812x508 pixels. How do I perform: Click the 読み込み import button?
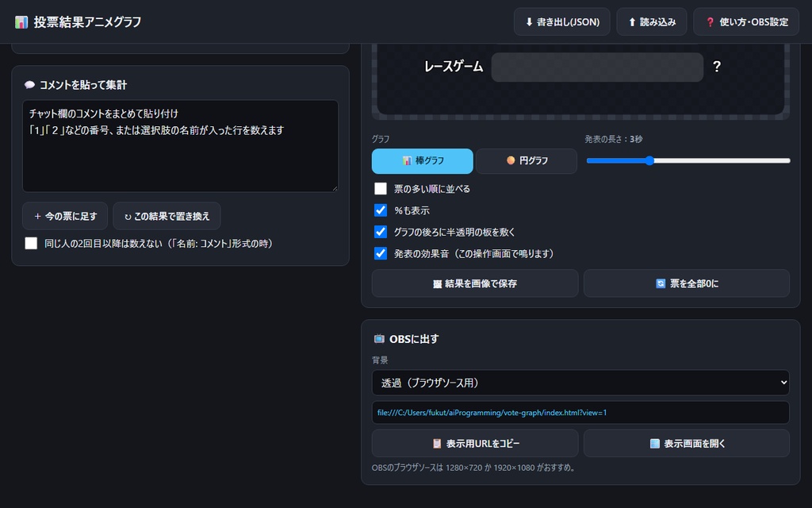(x=652, y=21)
